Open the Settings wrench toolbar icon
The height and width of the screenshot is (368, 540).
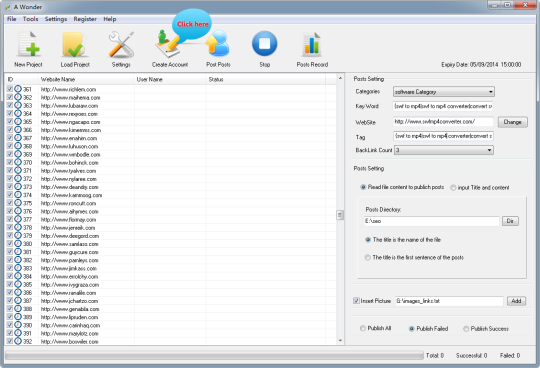coord(121,44)
